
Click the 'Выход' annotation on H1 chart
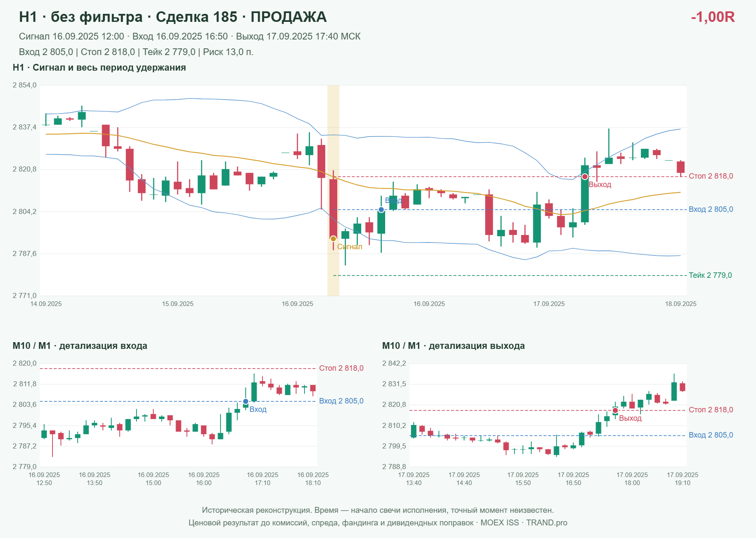tap(600, 185)
